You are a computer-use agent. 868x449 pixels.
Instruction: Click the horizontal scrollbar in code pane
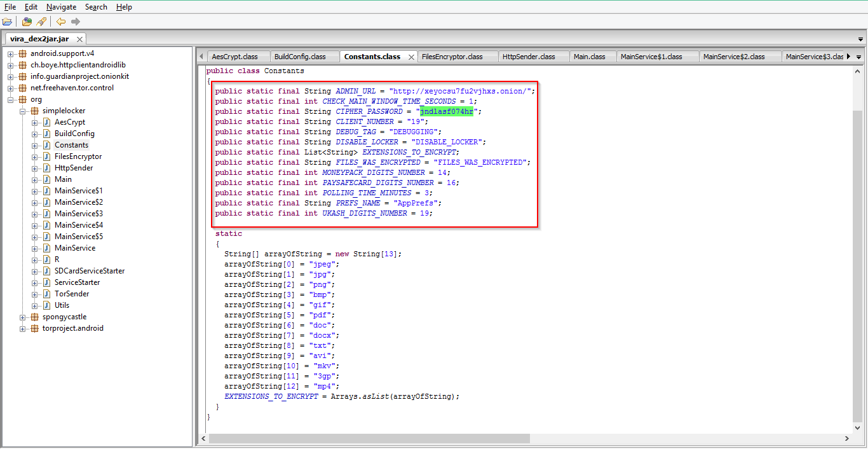369,438
